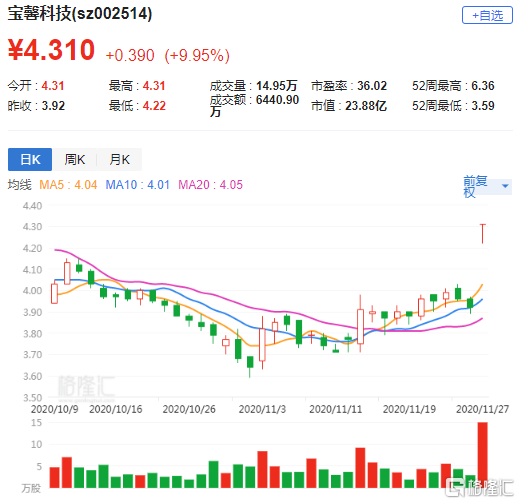Click date axis label 2020/11/27
The image size is (520, 504).
482,409
